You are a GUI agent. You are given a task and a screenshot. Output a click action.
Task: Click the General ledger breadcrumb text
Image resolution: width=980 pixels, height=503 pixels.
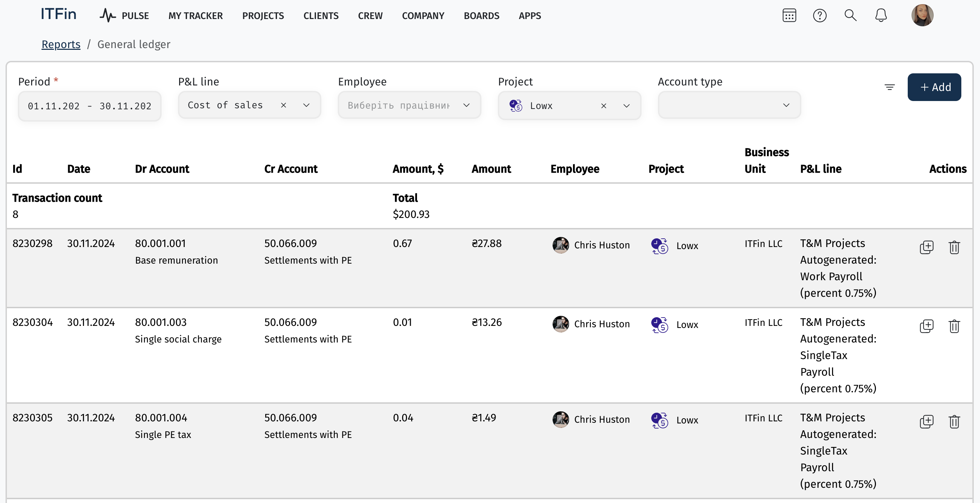[x=133, y=44]
